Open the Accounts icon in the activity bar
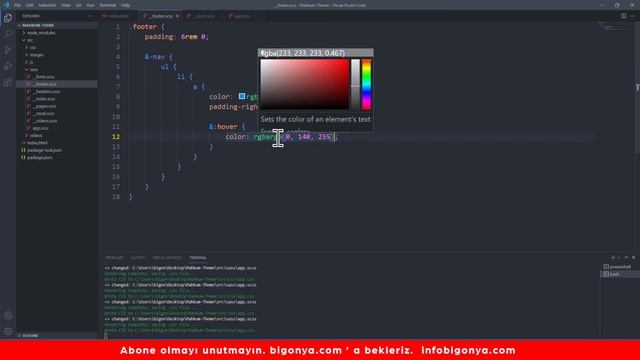The height and width of the screenshot is (360, 640). coord(8,315)
